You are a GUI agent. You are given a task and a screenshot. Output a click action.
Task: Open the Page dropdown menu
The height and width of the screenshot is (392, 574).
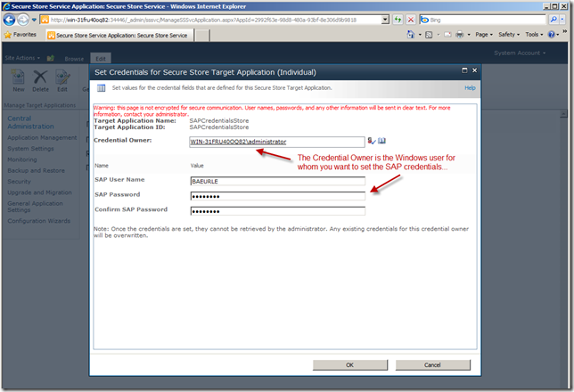click(484, 35)
